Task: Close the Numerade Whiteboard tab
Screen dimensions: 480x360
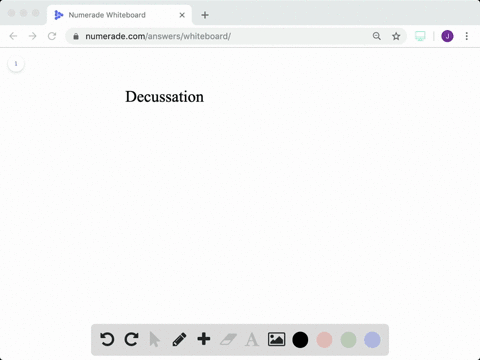Action: 182,15
